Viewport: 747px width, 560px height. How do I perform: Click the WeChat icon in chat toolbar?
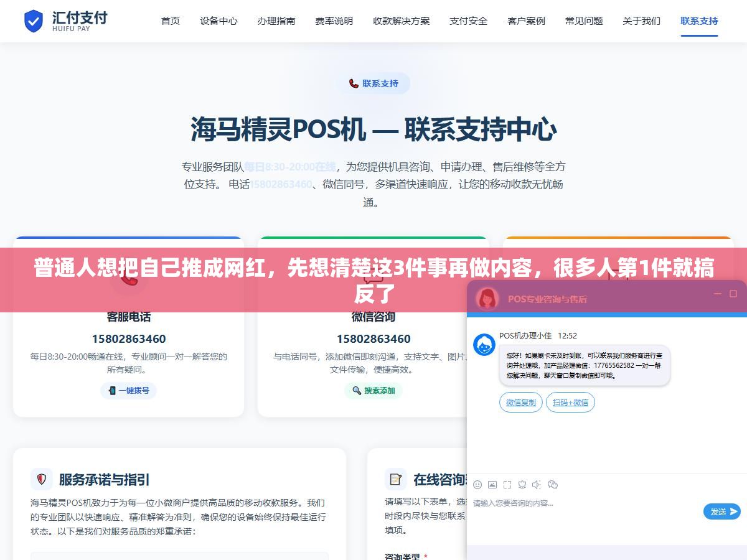(x=553, y=484)
